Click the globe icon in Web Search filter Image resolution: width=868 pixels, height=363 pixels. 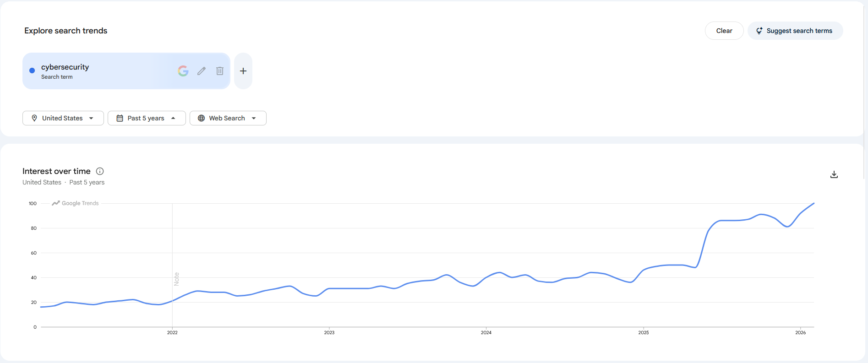201,118
